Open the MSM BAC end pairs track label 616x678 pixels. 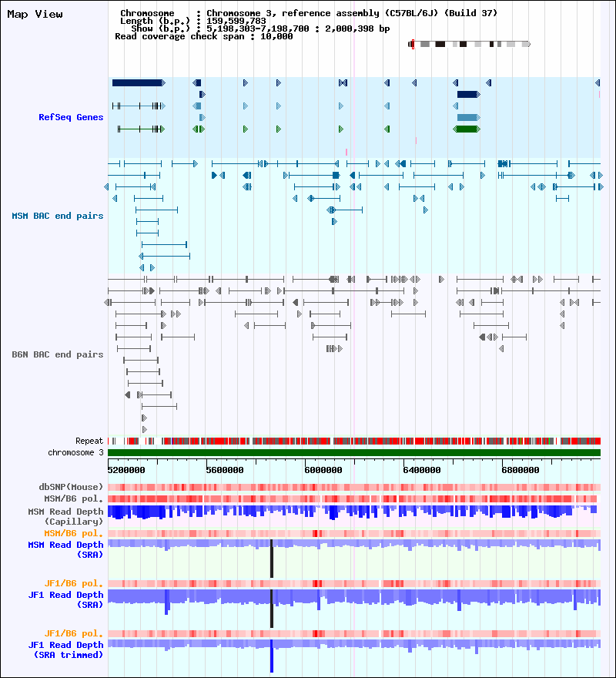tap(58, 216)
